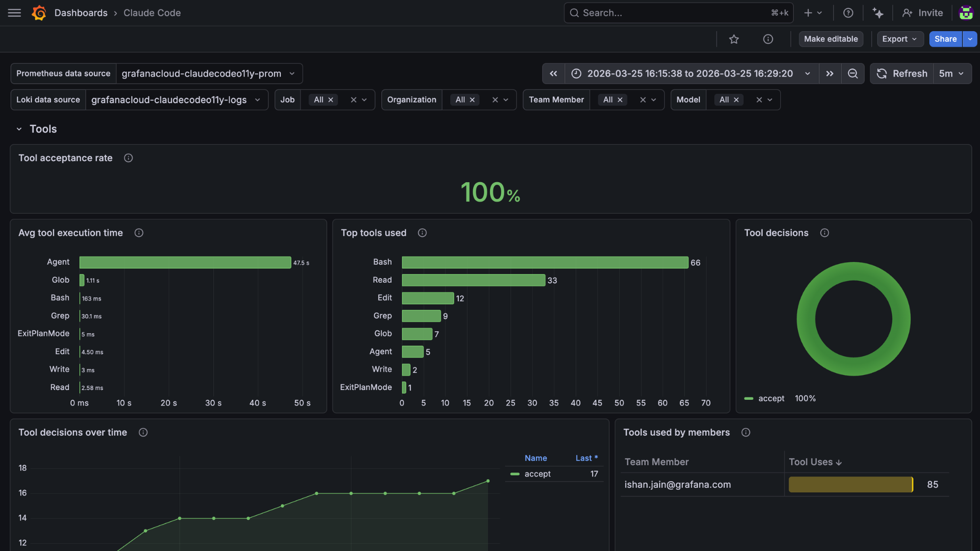Shift time range backward
The width and height of the screenshot is (980, 551).
[553, 73]
